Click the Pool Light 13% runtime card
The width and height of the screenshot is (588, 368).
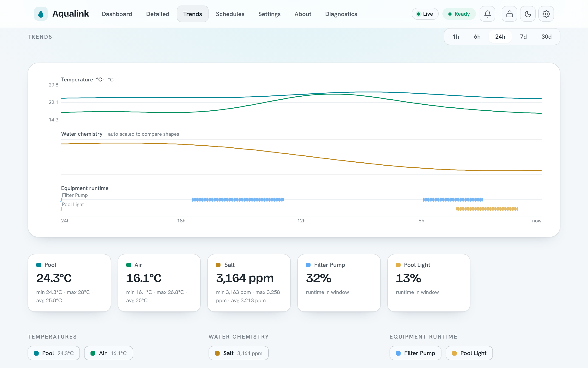click(x=429, y=283)
